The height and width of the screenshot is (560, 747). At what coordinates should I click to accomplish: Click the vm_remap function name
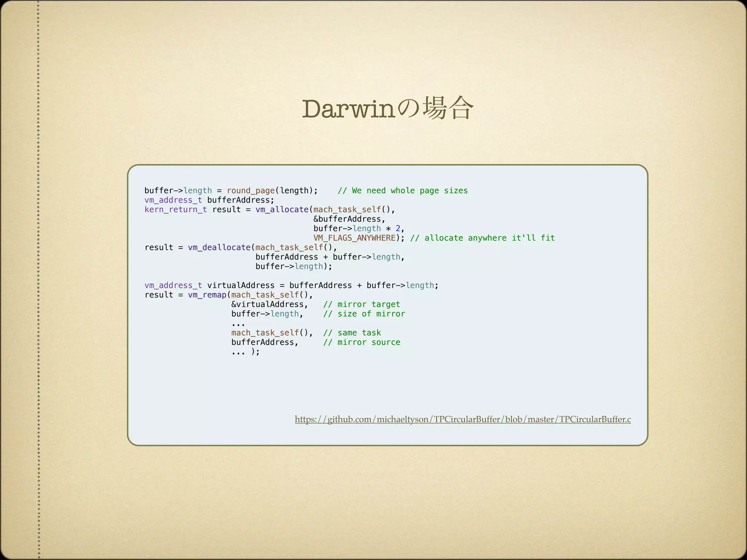[x=207, y=295]
